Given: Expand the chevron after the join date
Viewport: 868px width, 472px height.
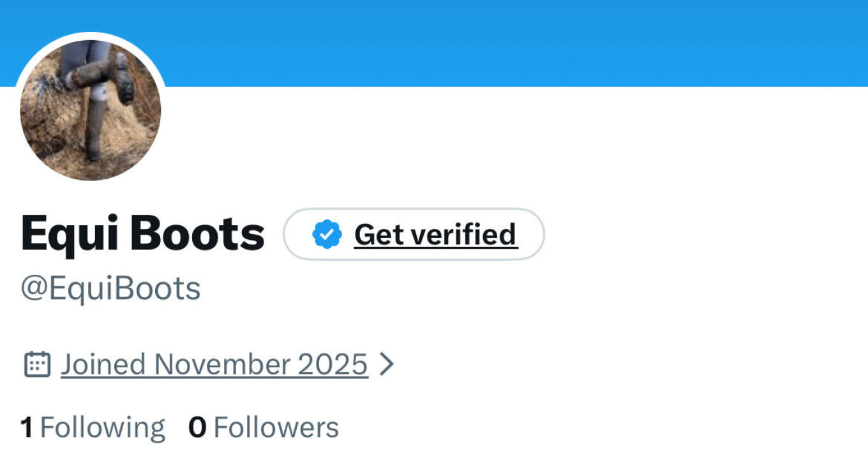Looking at the screenshot, I should [386, 364].
